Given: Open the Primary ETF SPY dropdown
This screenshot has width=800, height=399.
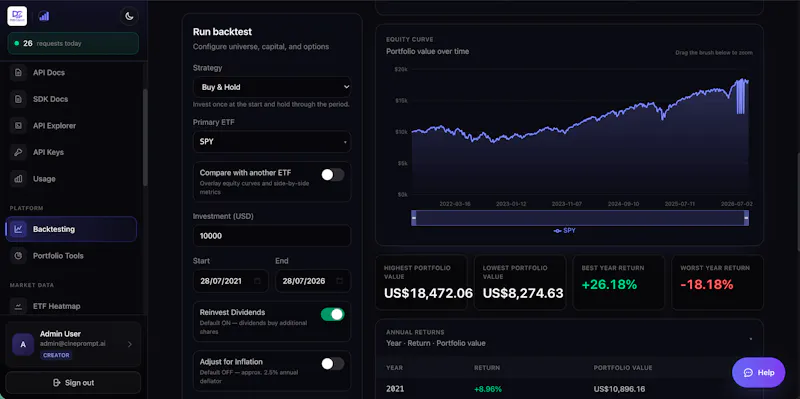Looking at the screenshot, I should tap(272, 142).
